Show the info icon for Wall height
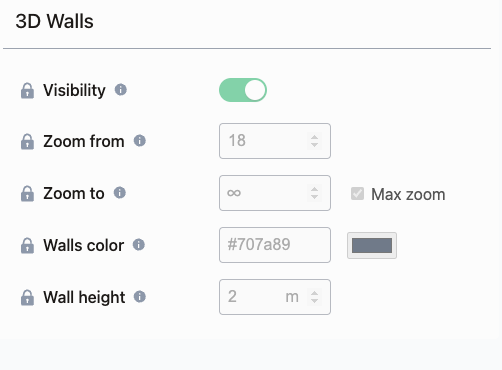This screenshot has height=370, width=502. [140, 296]
